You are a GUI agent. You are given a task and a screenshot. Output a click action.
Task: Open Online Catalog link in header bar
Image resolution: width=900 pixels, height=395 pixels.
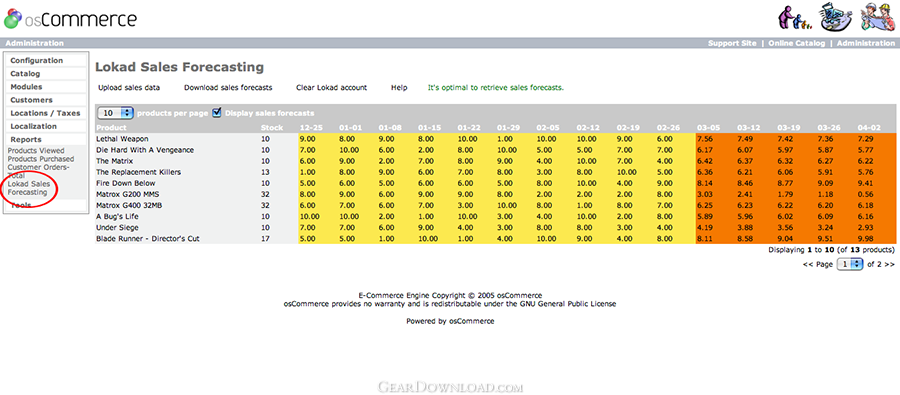pos(796,43)
